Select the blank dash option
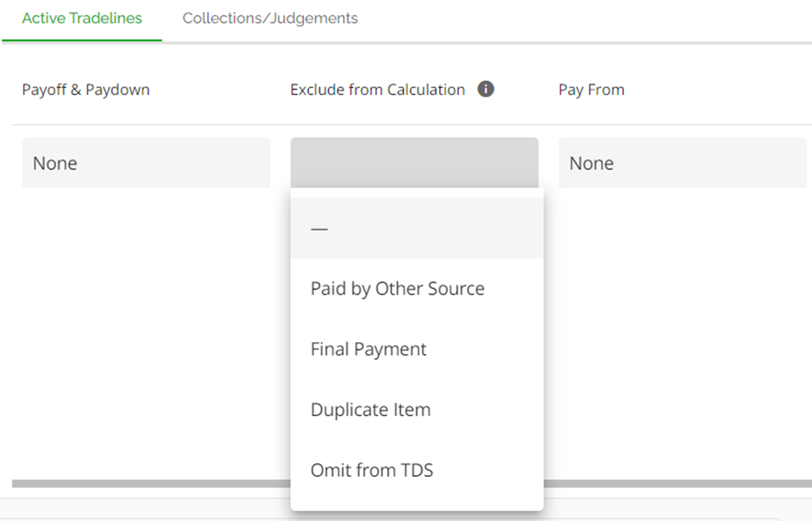 (x=417, y=228)
